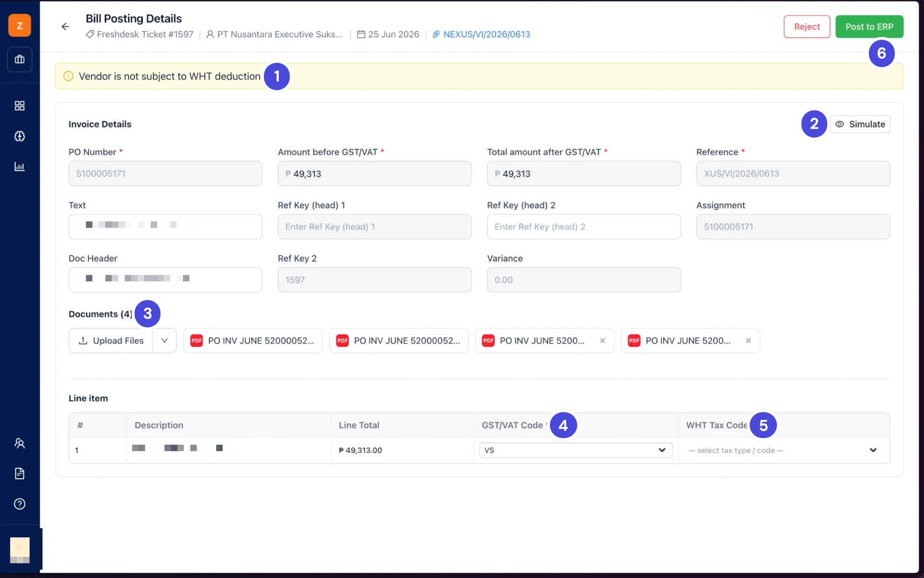
Task: Reject the bill
Action: [807, 27]
